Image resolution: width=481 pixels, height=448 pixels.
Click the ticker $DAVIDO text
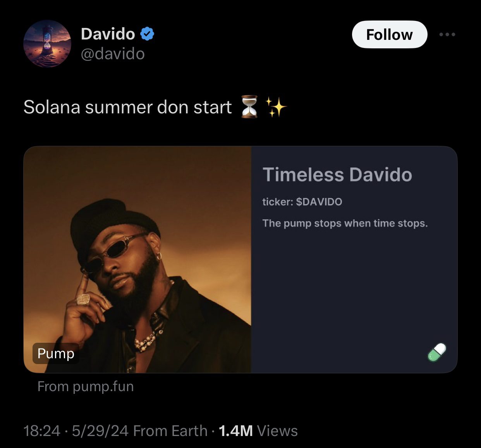click(x=302, y=201)
